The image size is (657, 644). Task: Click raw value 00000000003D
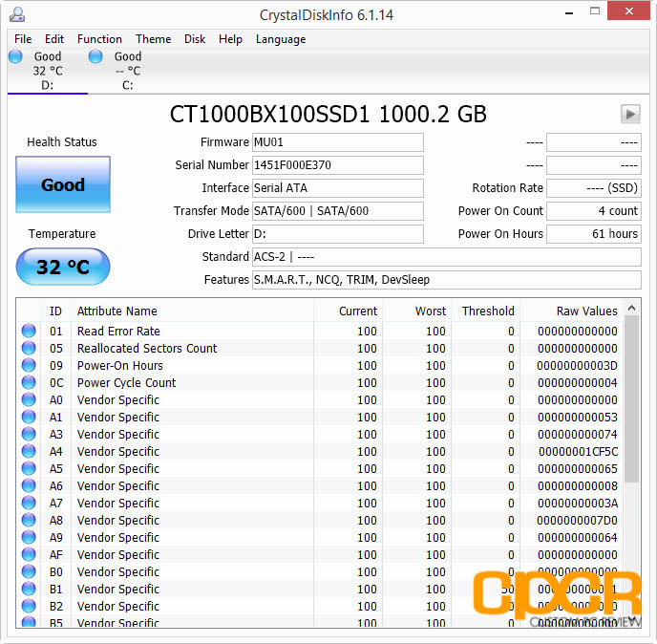578,366
